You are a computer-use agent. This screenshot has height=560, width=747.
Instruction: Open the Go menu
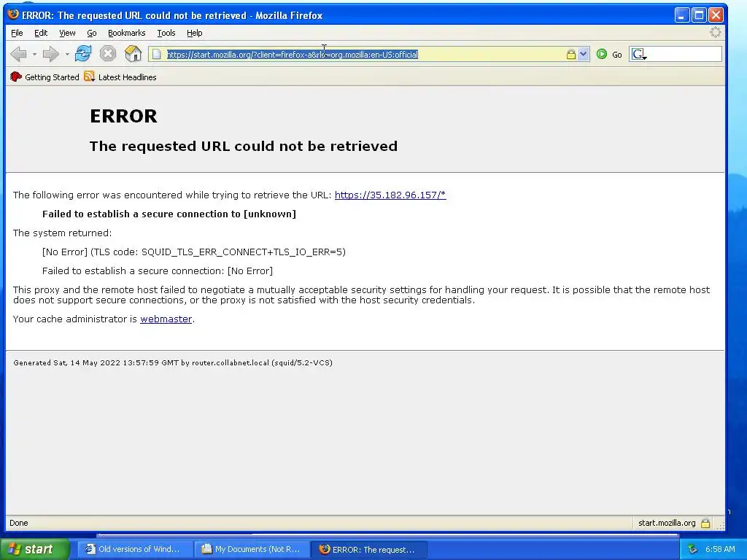pos(91,33)
